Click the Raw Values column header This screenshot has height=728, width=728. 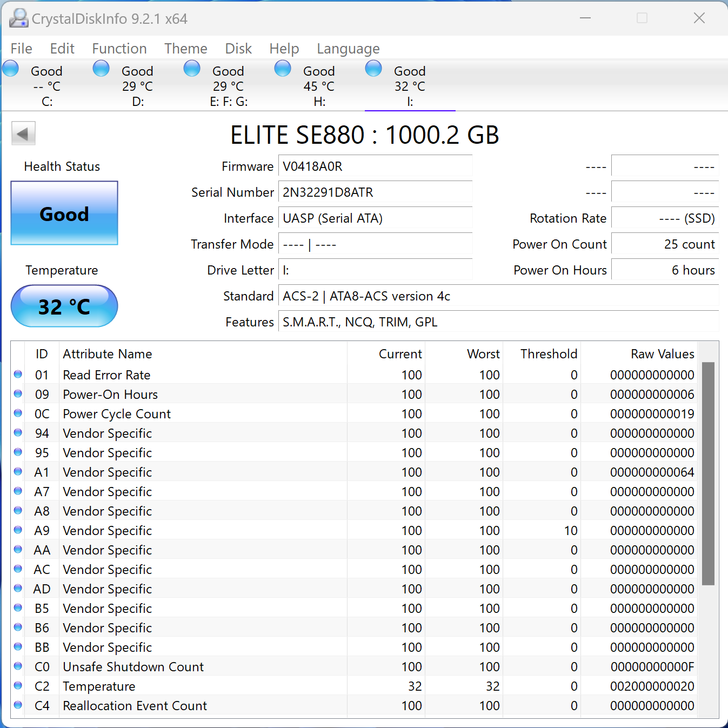click(x=662, y=354)
